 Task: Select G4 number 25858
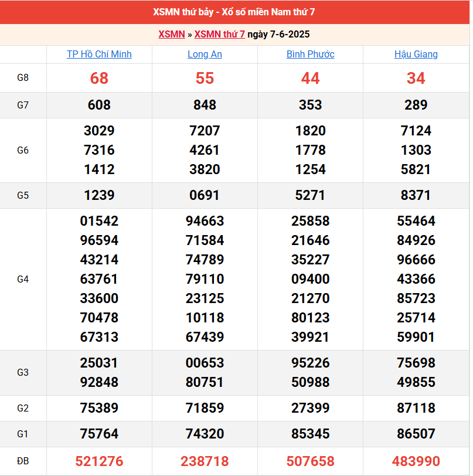pyautogui.click(x=310, y=221)
